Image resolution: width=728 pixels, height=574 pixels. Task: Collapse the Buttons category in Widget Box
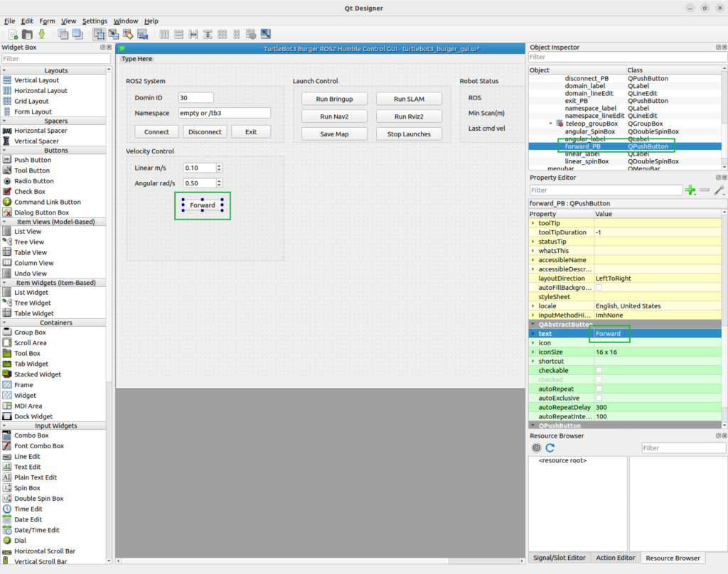coord(5,151)
